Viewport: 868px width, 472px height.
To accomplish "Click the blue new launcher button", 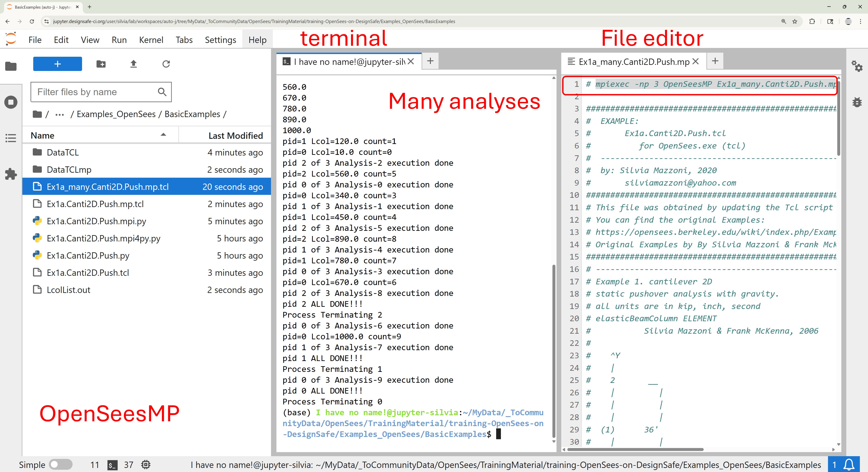I will point(57,64).
